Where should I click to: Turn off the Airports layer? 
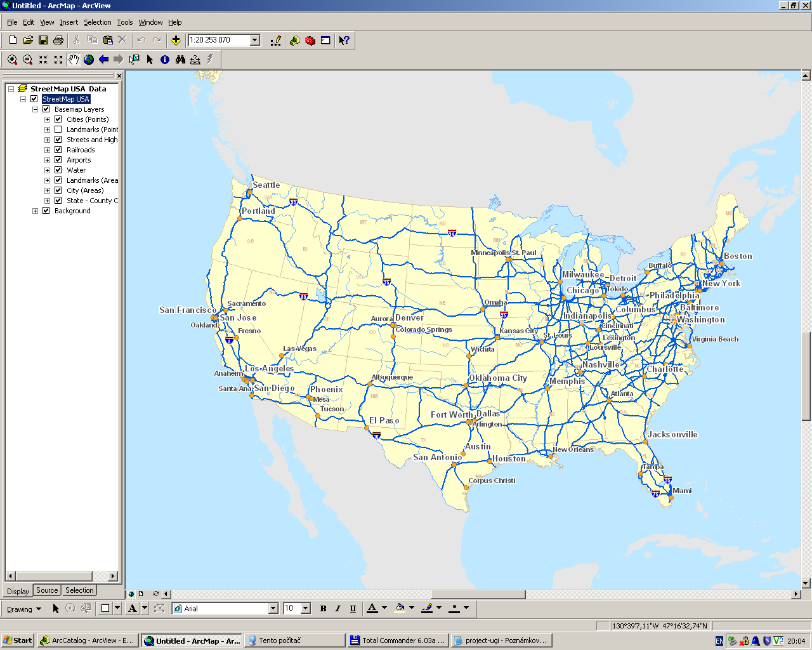point(58,160)
